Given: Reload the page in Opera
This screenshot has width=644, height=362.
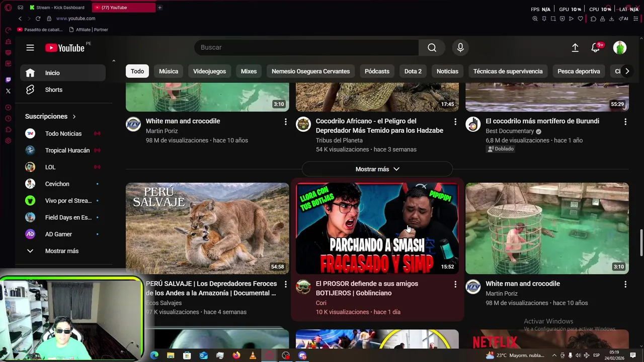Looking at the screenshot, I should tap(38, 19).
